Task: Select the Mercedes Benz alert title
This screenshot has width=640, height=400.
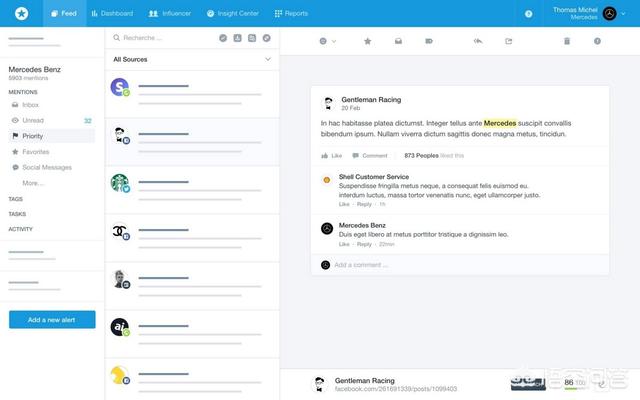Action: (x=35, y=69)
